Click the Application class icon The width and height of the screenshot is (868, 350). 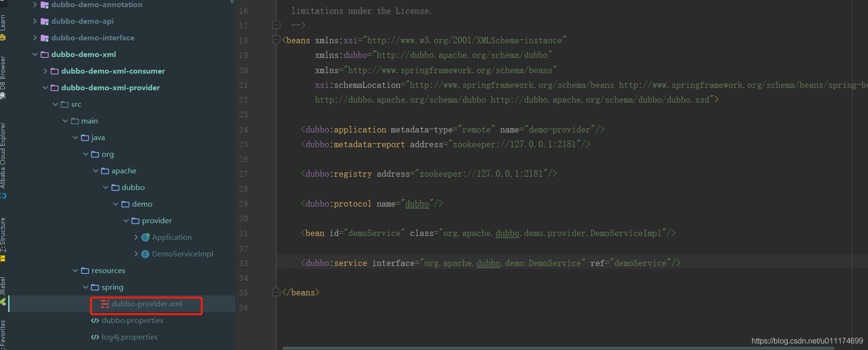pyautogui.click(x=145, y=237)
